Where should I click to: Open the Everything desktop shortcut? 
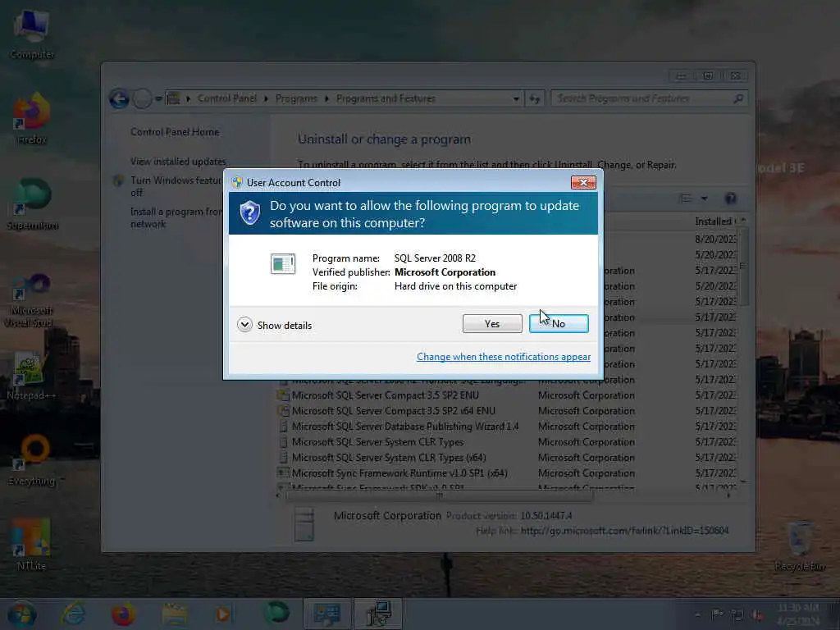[x=34, y=461]
